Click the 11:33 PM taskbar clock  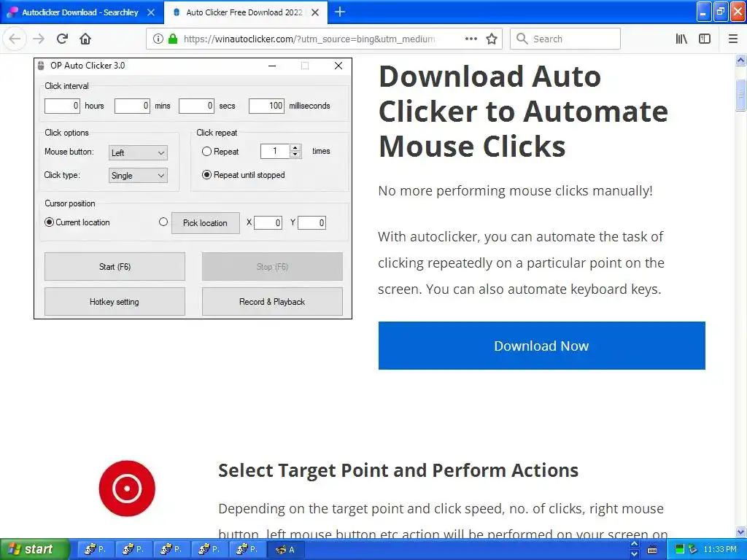click(x=720, y=550)
